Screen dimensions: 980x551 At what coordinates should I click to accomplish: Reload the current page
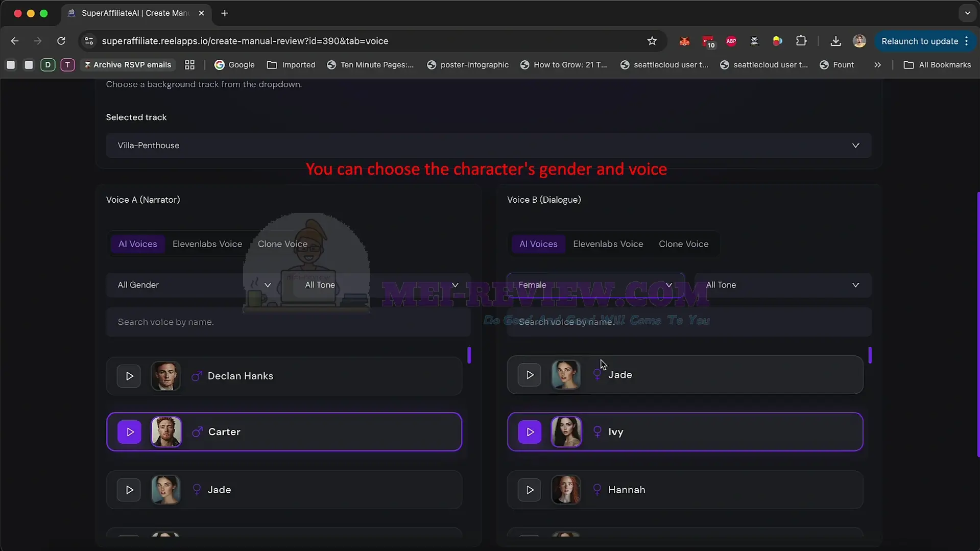coord(61,41)
